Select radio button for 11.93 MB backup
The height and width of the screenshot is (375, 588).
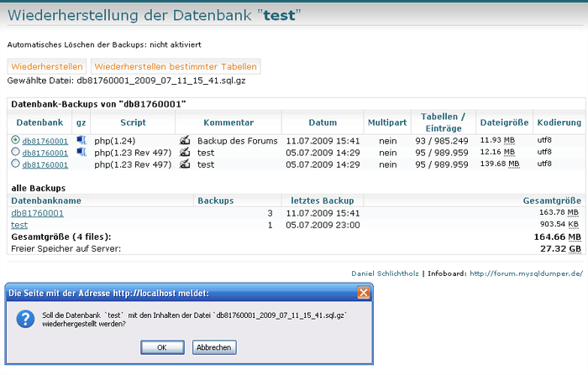[x=15, y=140]
